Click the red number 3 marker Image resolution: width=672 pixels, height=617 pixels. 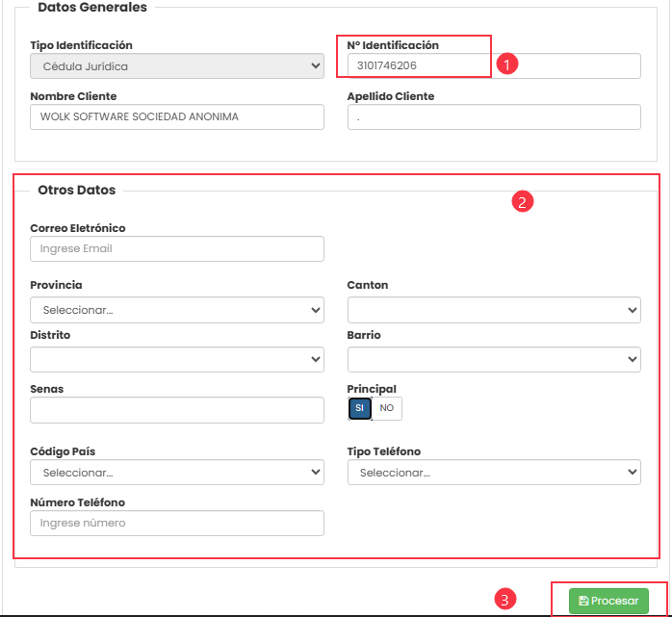(504, 599)
